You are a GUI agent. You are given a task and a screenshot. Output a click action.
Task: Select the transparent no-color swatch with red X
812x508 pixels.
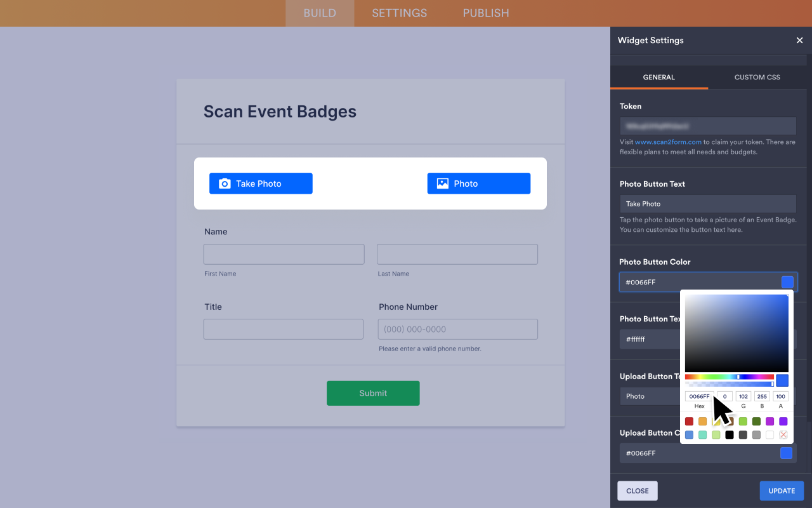(x=783, y=435)
